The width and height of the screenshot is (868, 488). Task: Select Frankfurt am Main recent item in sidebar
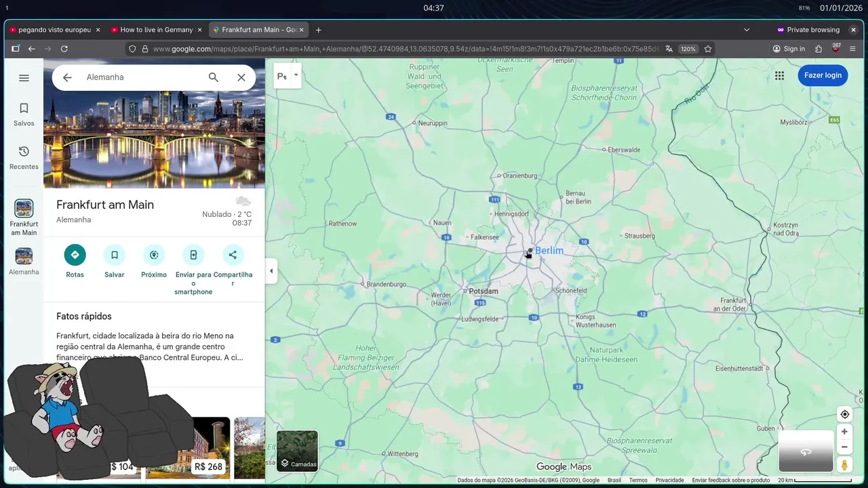(x=24, y=218)
